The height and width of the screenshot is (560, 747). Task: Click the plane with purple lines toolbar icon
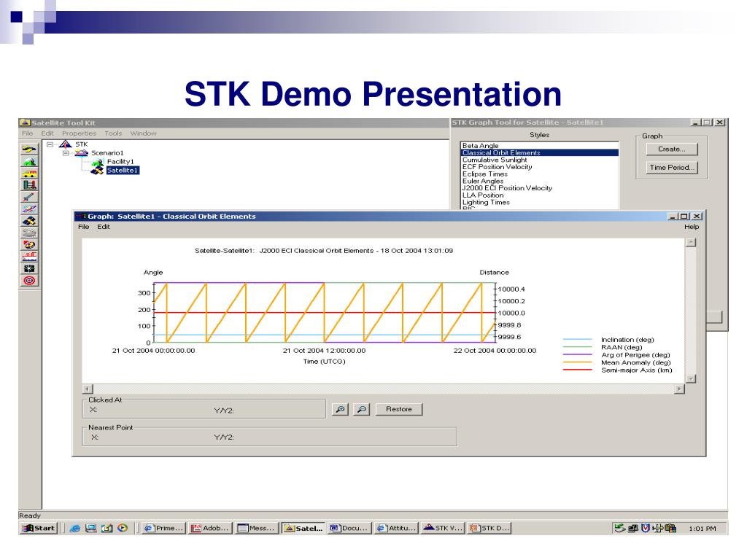29,209
